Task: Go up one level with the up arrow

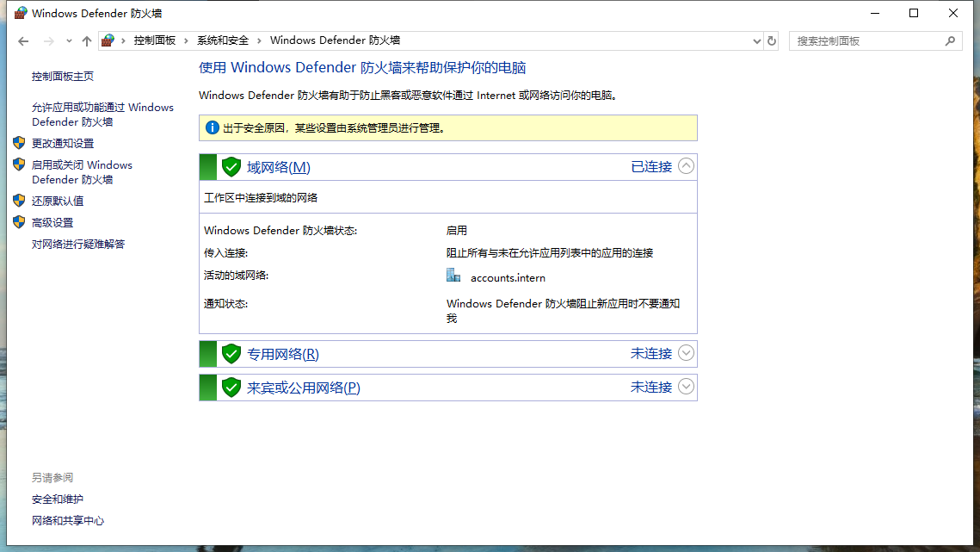Action: pyautogui.click(x=87, y=41)
